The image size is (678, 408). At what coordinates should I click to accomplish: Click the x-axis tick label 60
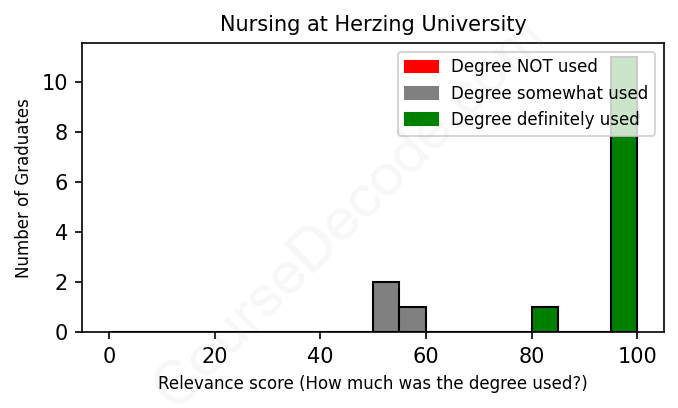[426, 356]
